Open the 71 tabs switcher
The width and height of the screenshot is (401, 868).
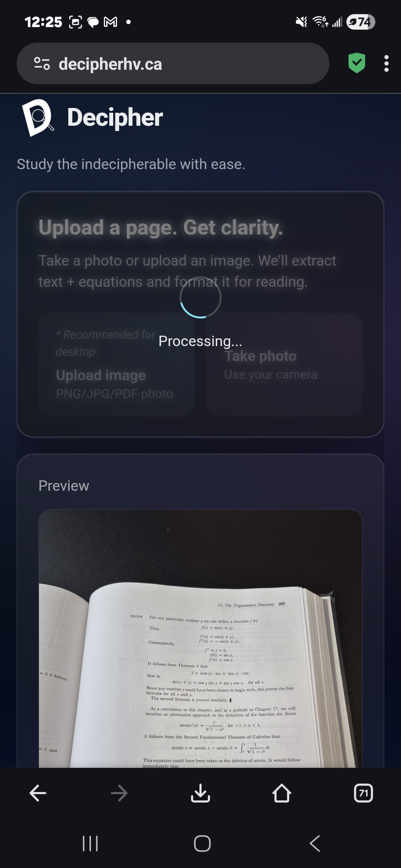pyautogui.click(x=363, y=793)
